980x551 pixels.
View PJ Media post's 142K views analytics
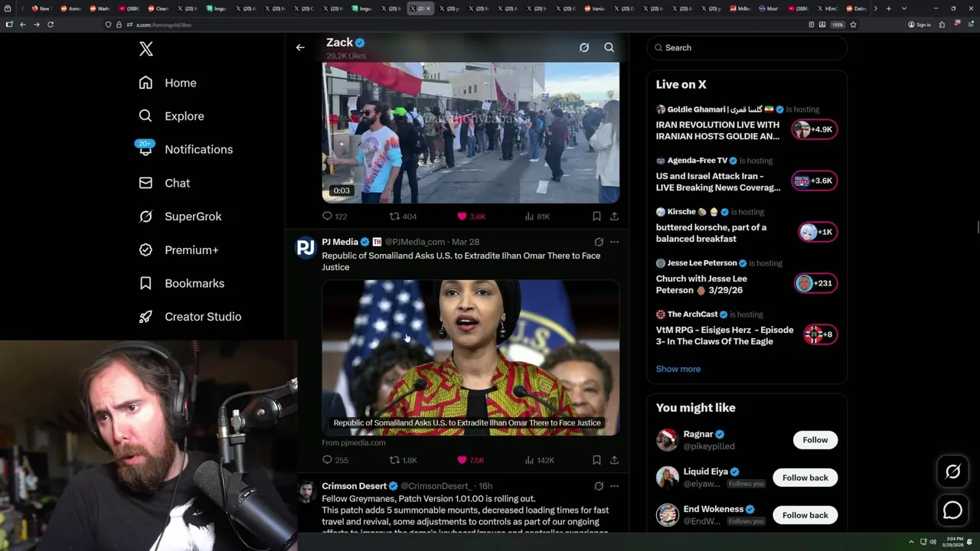[539, 460]
